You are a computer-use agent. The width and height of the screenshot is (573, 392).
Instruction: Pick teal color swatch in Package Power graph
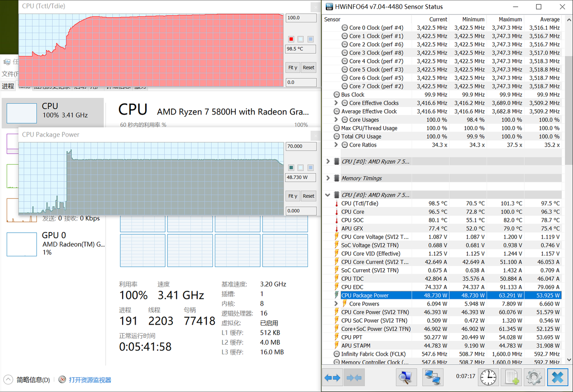click(291, 168)
